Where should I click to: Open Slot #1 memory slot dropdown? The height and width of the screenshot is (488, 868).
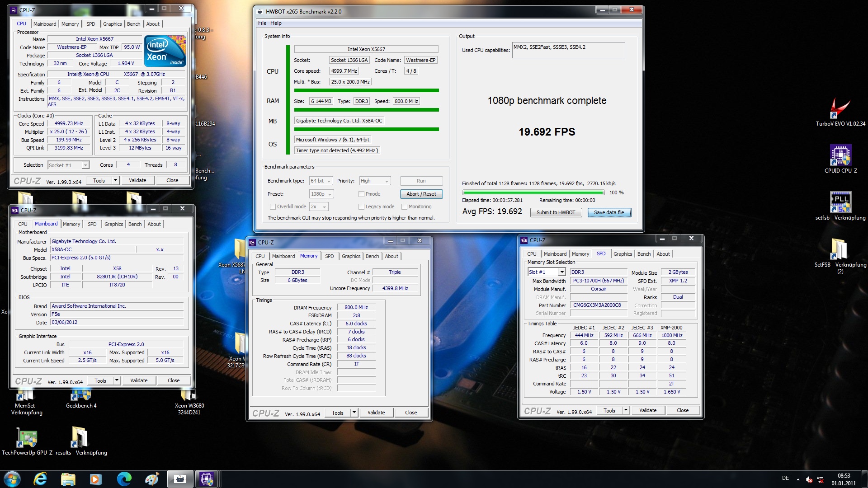(x=547, y=272)
